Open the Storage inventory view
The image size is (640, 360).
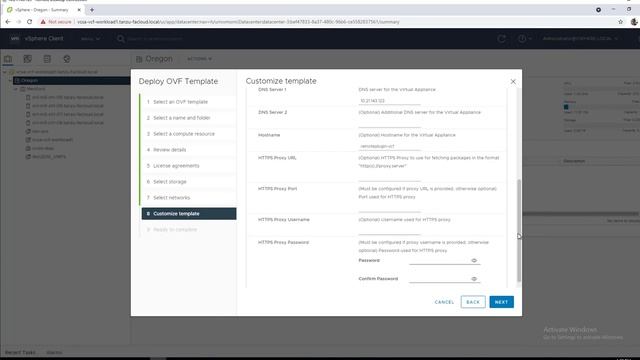click(47, 59)
